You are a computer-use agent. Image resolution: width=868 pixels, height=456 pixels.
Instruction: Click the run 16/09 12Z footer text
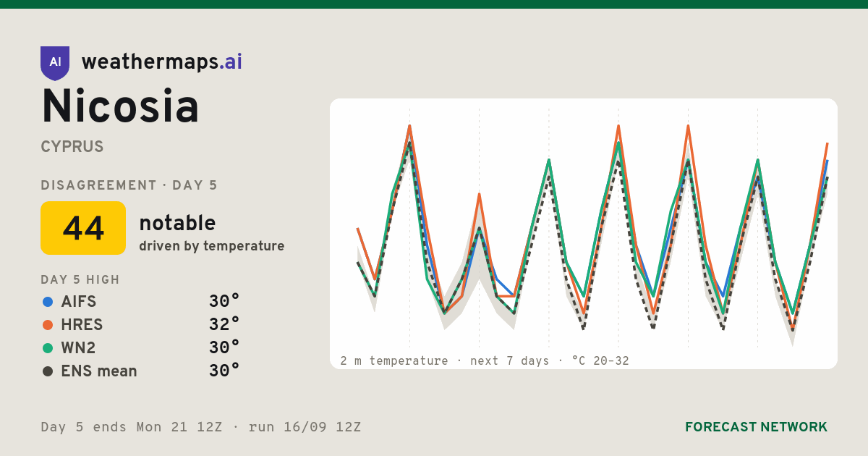[x=305, y=427]
